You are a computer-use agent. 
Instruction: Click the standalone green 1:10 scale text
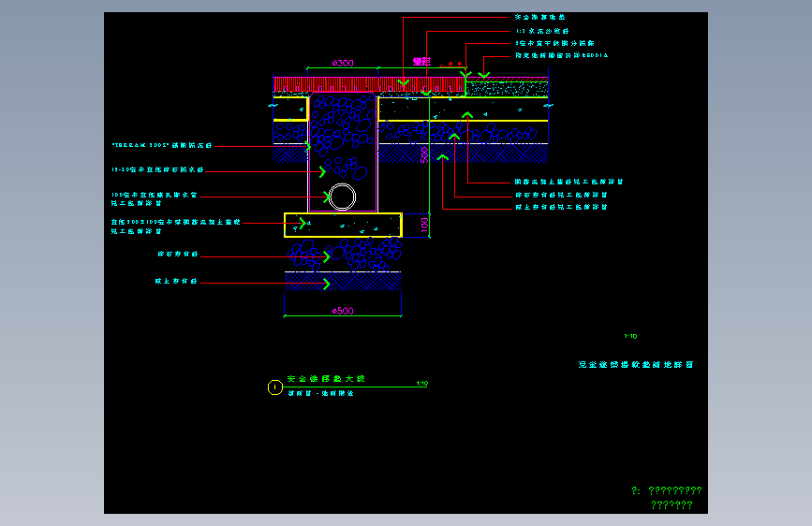pyautogui.click(x=630, y=337)
